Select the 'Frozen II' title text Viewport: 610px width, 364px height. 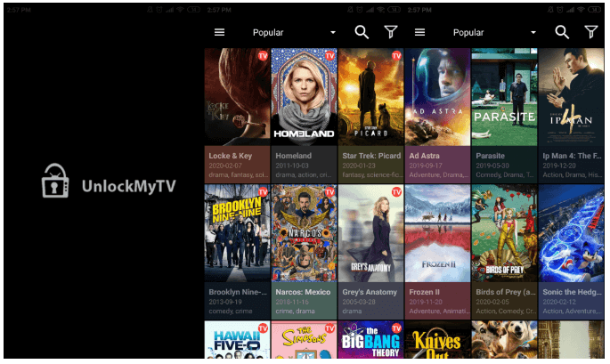tap(424, 292)
